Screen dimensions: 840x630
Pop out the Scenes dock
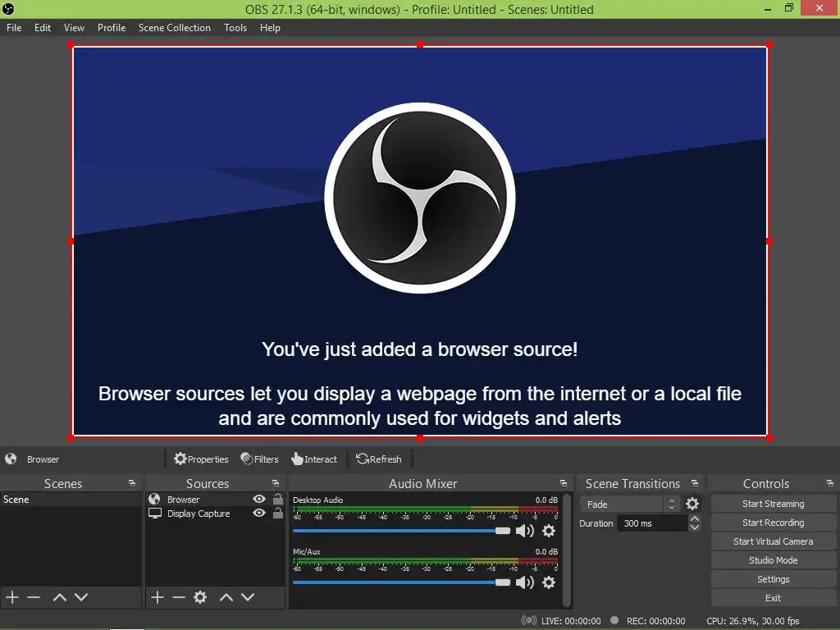[132, 483]
